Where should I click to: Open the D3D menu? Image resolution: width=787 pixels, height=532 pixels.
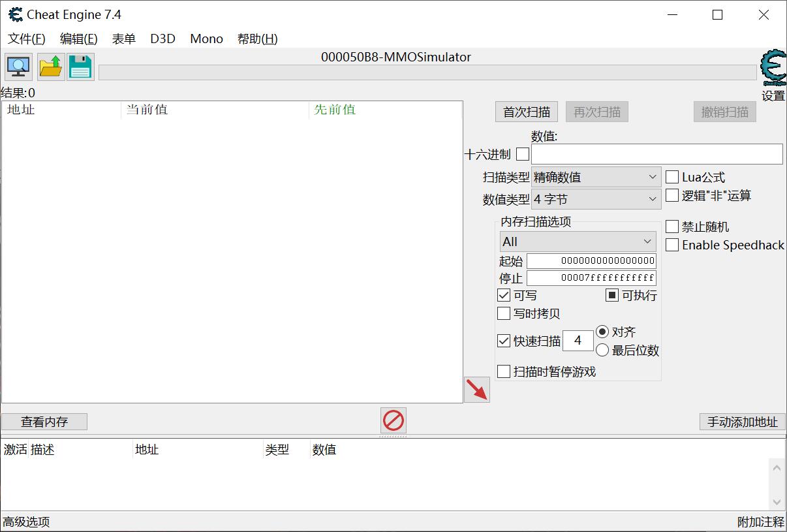tap(163, 39)
